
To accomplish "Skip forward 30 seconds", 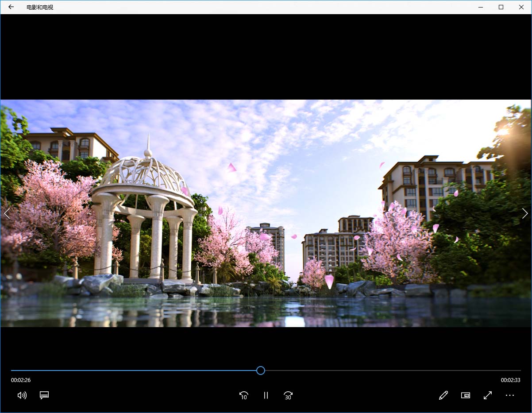I will 288,395.
